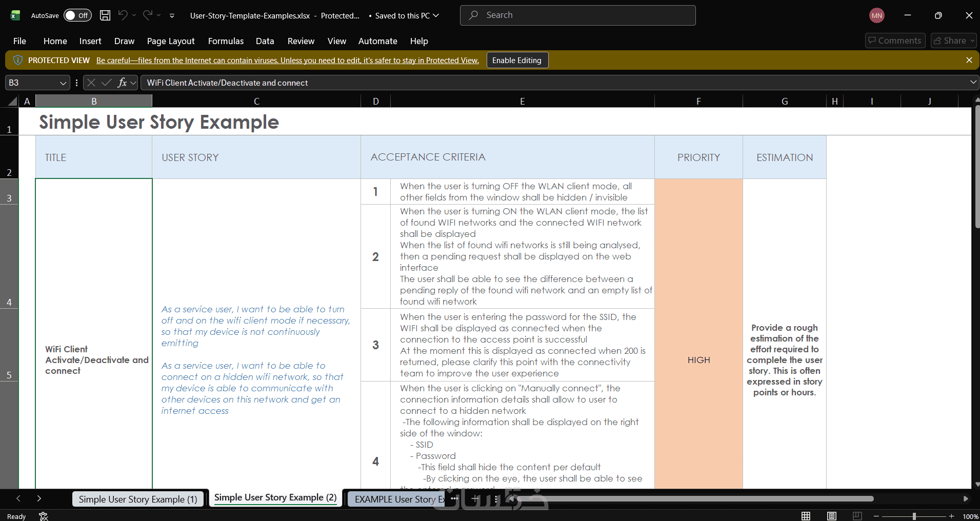Click in the Search box
The height and width of the screenshot is (521, 980).
pos(578,15)
